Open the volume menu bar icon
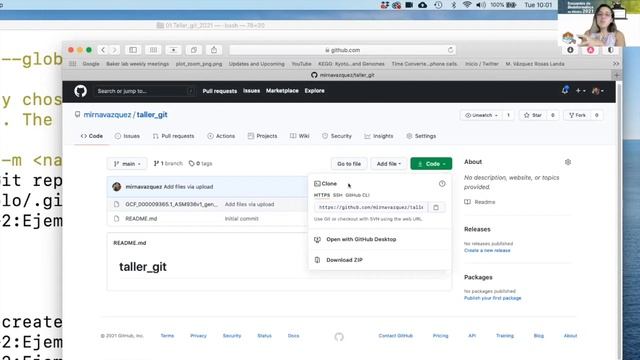640x360 pixels. (x=481, y=5)
